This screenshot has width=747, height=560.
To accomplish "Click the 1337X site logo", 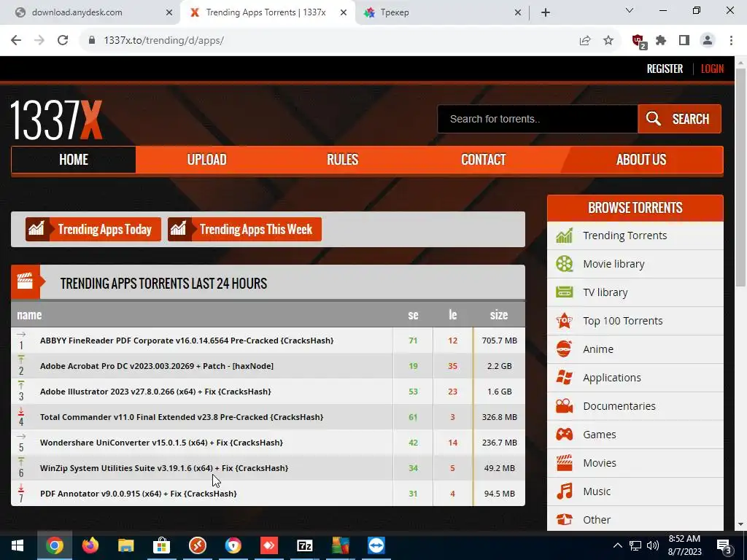I will tap(56, 120).
